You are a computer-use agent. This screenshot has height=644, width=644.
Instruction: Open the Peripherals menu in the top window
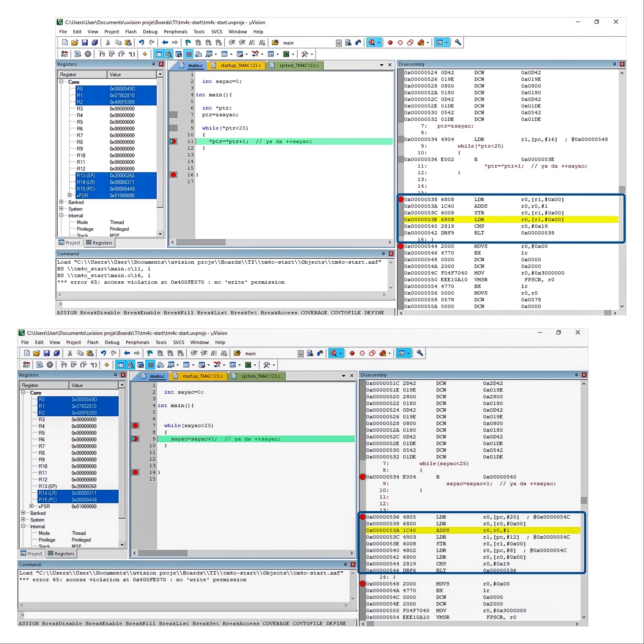(176, 32)
